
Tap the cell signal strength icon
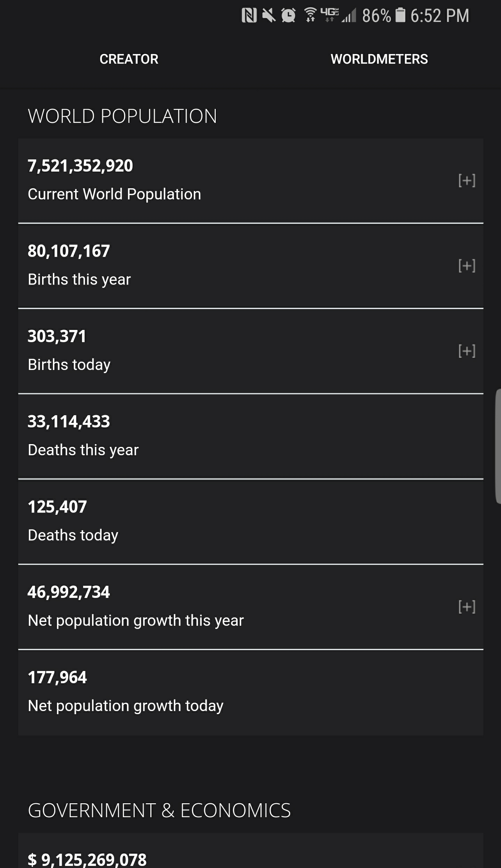[x=349, y=16]
